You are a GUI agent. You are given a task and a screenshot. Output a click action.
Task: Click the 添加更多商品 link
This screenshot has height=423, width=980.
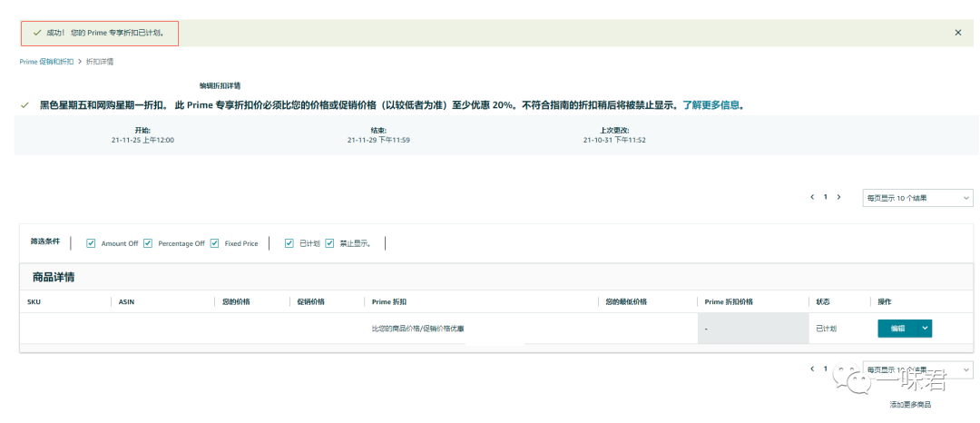[x=910, y=405]
